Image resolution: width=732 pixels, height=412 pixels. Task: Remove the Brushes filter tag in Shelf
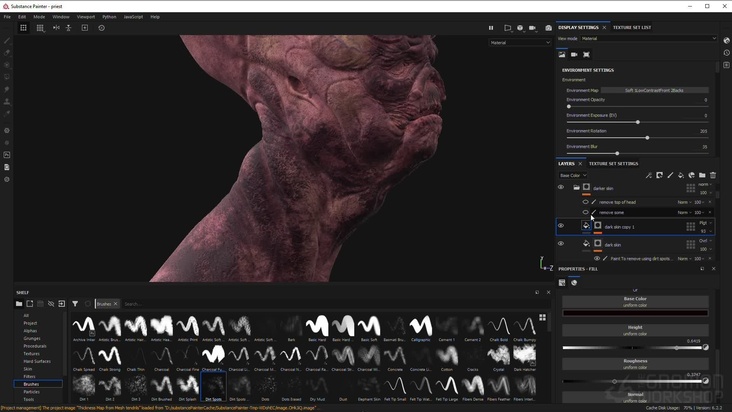pos(115,304)
